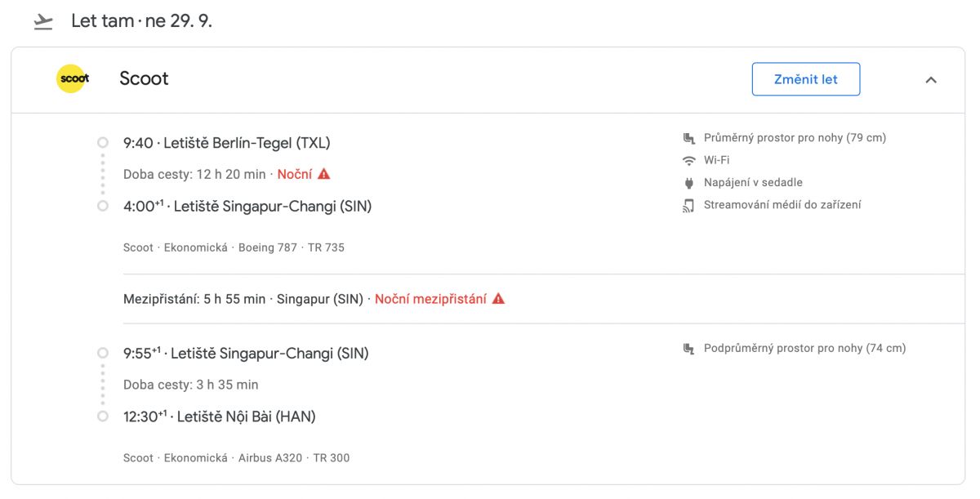
Task: Click the red Noční mezipřistání warning label
Action: 430,299
